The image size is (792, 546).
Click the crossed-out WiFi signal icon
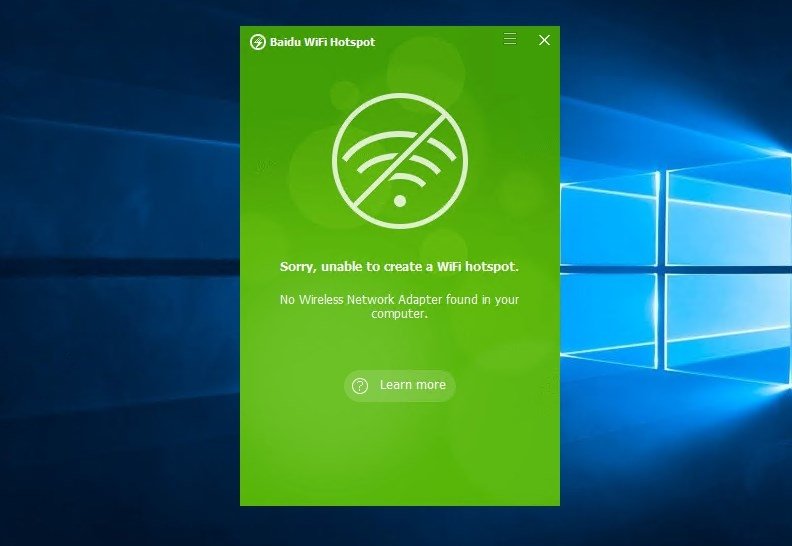[400, 161]
